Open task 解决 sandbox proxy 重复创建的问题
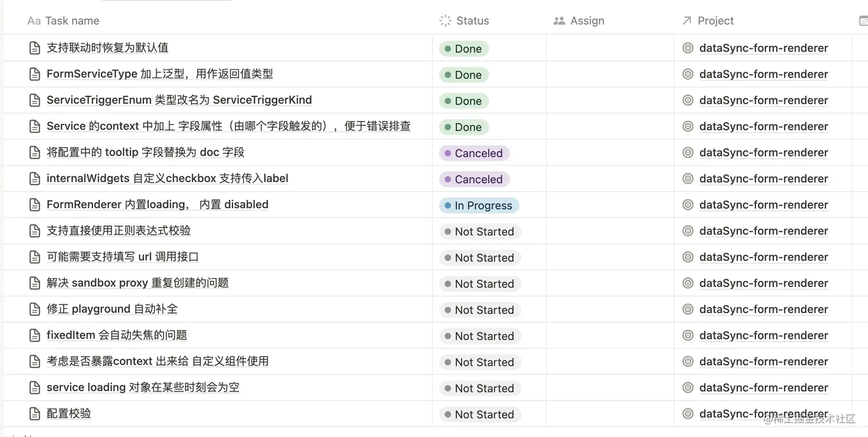Screen dimensions: 868x437 [x=138, y=283]
